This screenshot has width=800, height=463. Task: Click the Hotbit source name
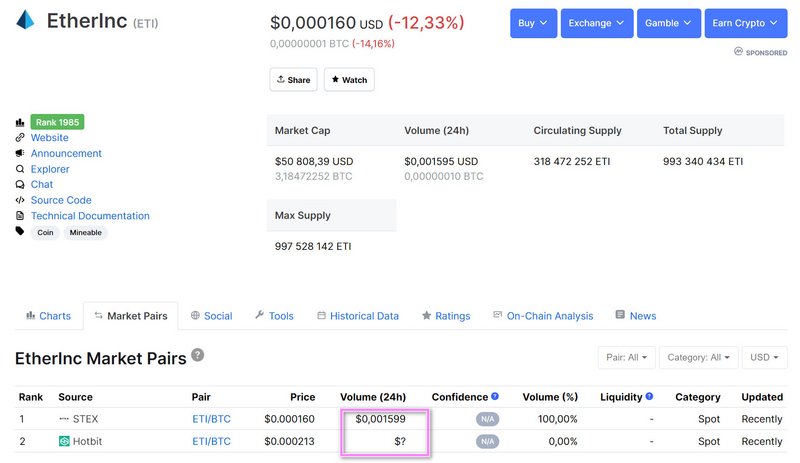point(87,442)
